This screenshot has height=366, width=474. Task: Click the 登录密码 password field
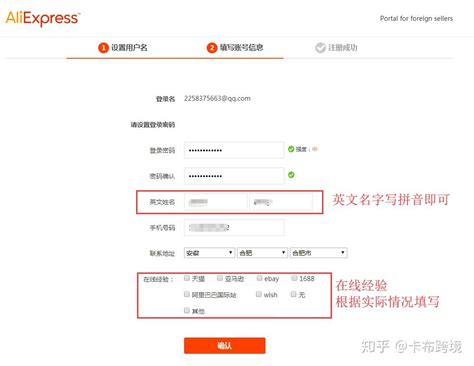pyautogui.click(x=234, y=150)
